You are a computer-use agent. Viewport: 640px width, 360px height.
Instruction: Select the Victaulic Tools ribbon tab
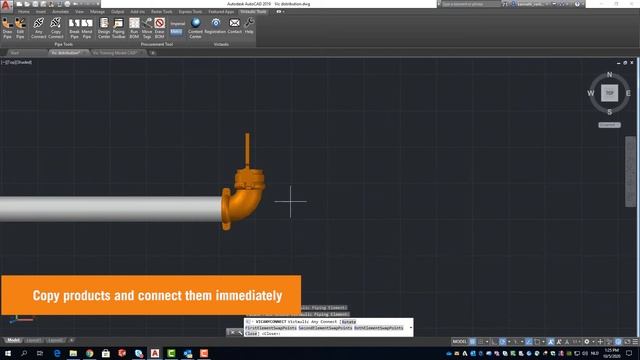pyautogui.click(x=253, y=12)
